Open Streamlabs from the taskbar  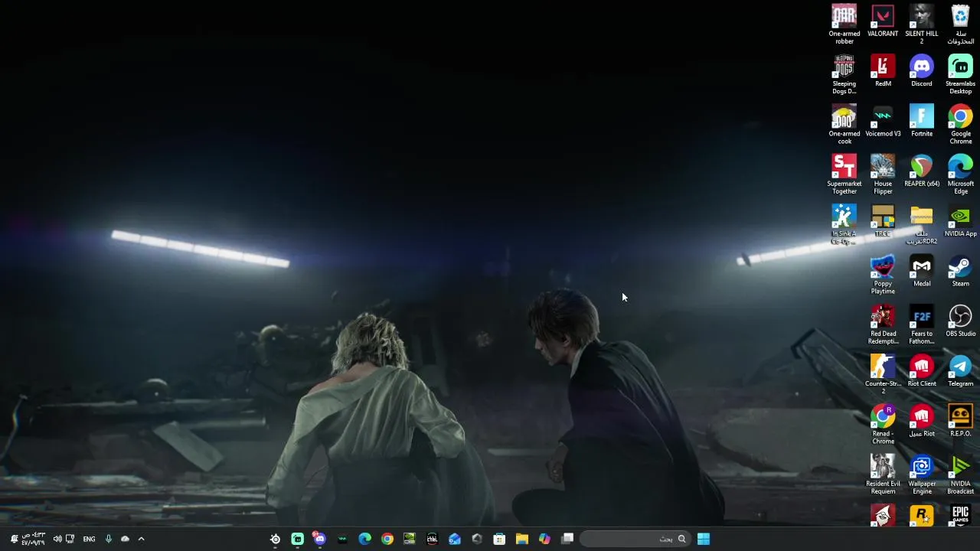[x=297, y=539]
